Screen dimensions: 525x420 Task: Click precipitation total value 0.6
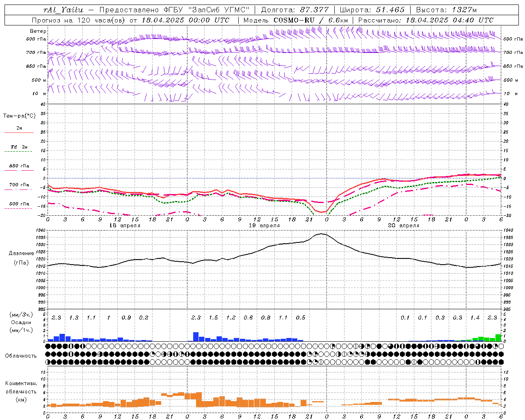pos(248,318)
